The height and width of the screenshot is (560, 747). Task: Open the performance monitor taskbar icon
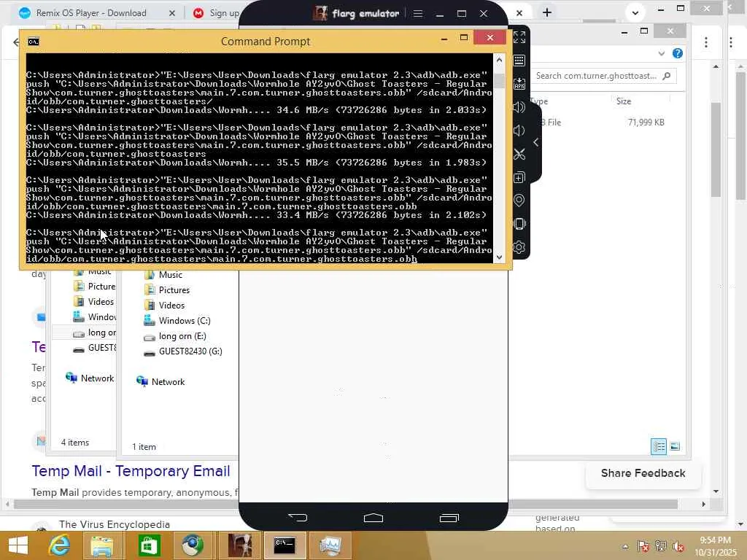click(330, 545)
